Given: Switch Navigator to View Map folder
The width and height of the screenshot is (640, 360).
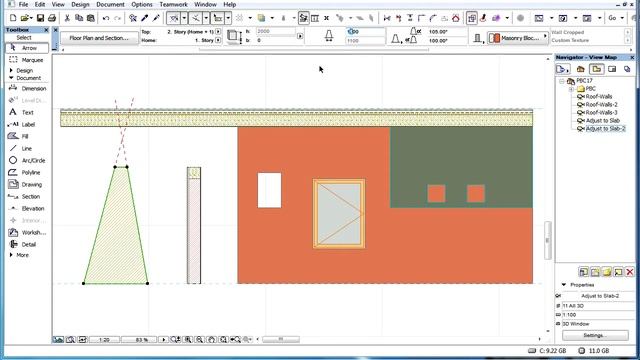Looking at the screenshot, I should (596, 69).
